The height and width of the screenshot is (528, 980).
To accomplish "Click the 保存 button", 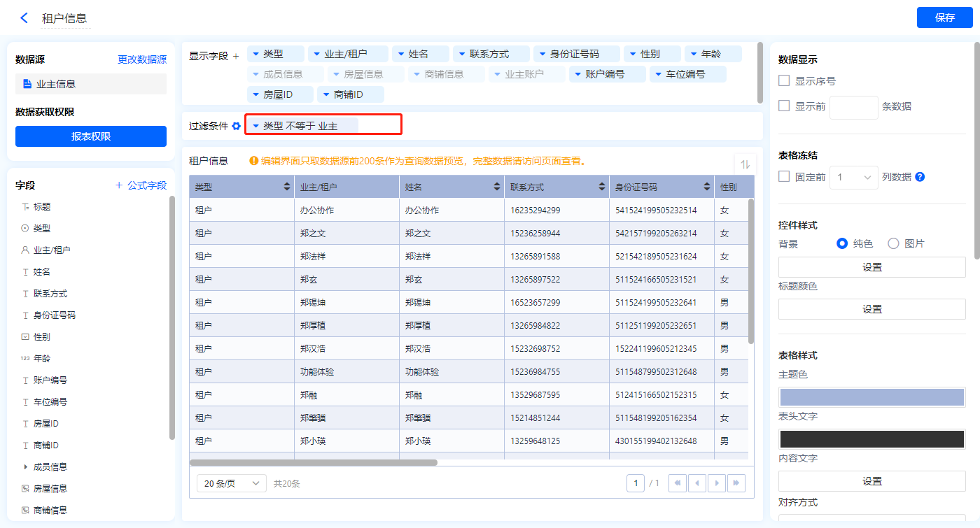I will point(944,17).
